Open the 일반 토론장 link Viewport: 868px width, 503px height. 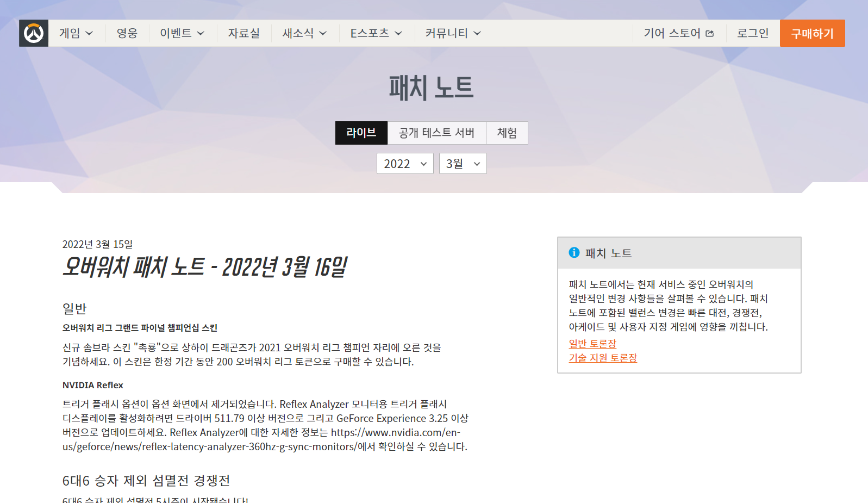click(x=592, y=344)
